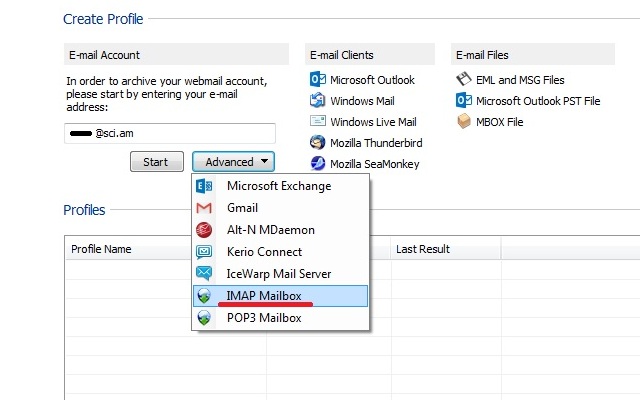
Task: Click the Mozilla SeaMonkey icon
Action: click(x=318, y=164)
